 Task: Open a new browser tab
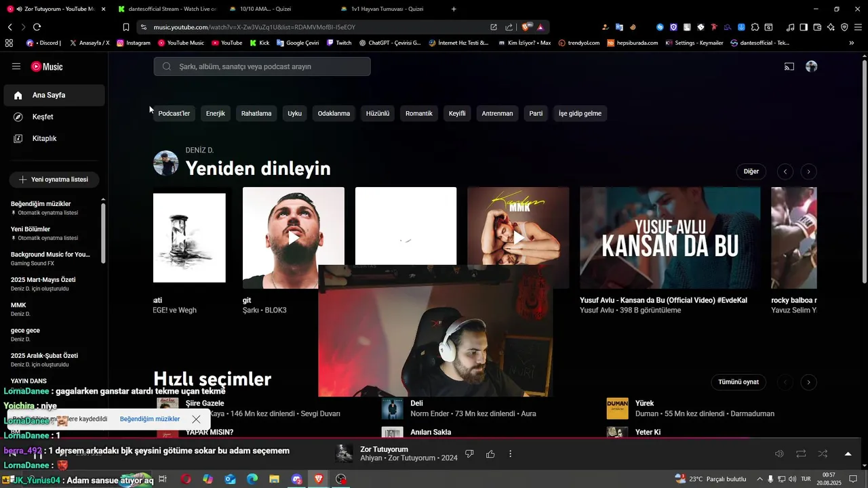coord(454,9)
